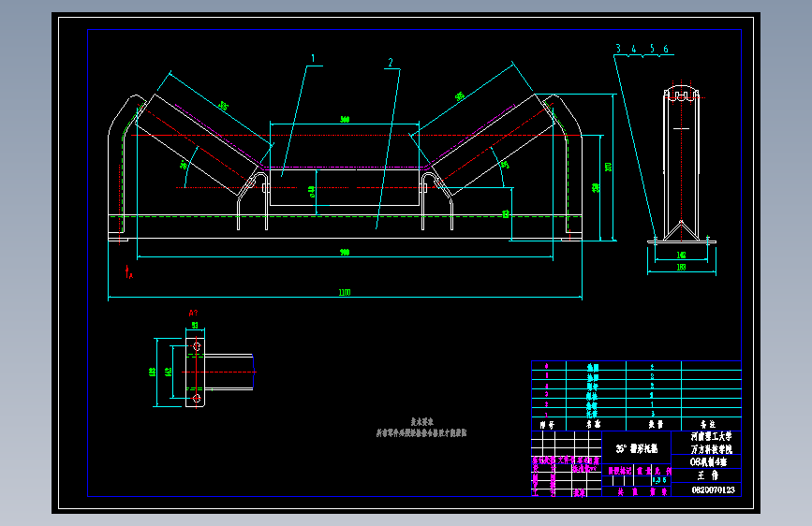Click the "万方科技学院" text in title block
The image size is (812, 526).
712,449
